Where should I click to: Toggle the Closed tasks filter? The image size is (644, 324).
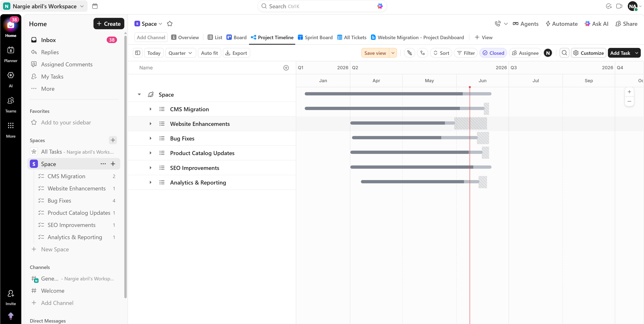(493, 53)
